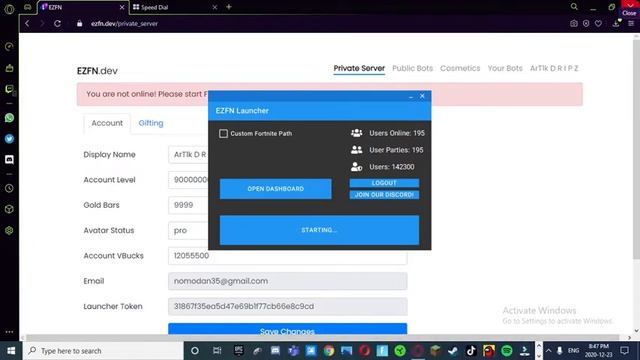Image resolution: width=640 pixels, height=360 pixels.
Task: Open History clock icon in sidebar
Action: pyautogui.click(x=9, y=188)
